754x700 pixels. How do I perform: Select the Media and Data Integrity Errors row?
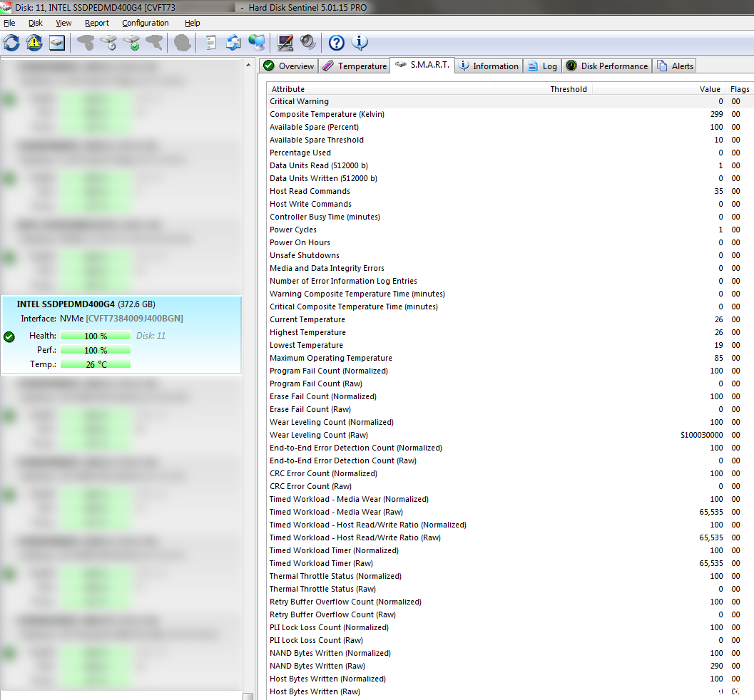[x=510, y=268]
